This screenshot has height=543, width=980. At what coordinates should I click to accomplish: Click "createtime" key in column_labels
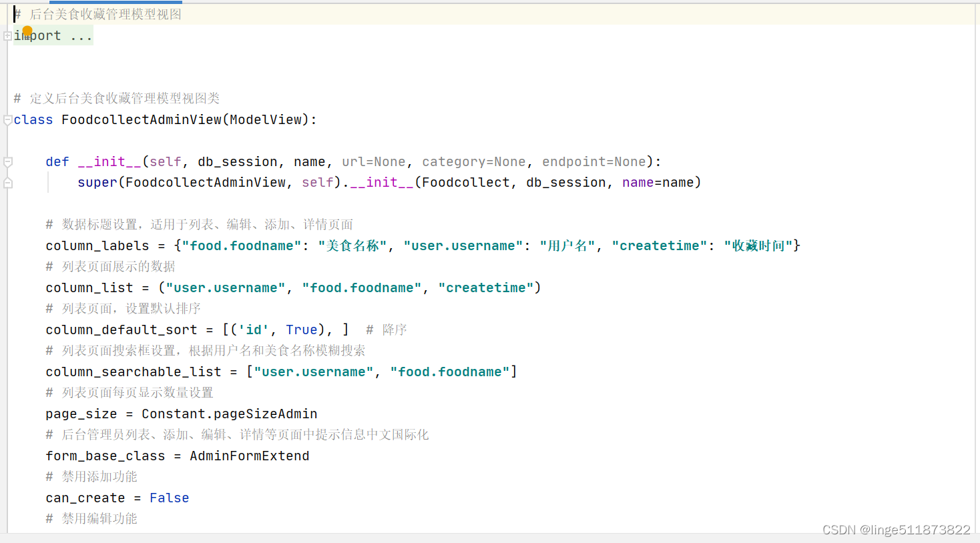point(660,246)
